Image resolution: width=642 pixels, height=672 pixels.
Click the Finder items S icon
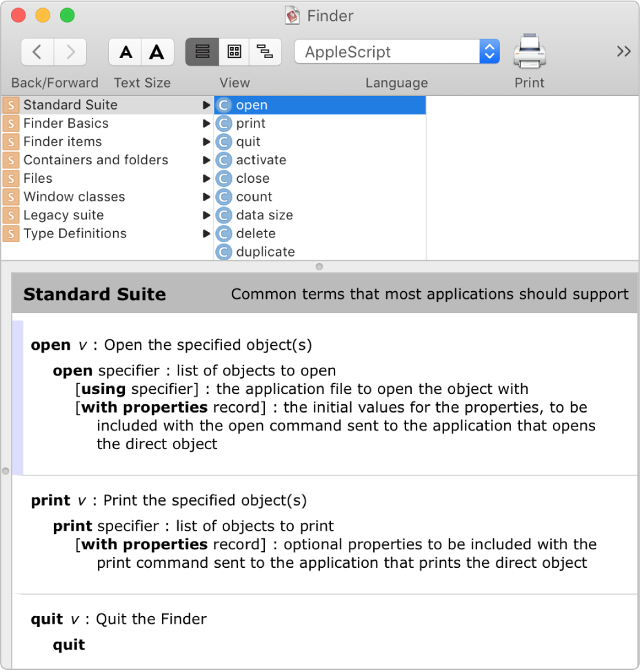(x=11, y=142)
